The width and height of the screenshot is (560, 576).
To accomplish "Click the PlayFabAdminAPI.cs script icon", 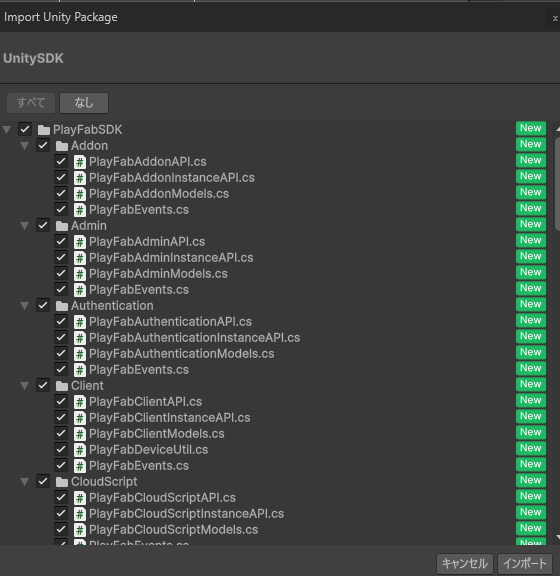I will coord(80,242).
